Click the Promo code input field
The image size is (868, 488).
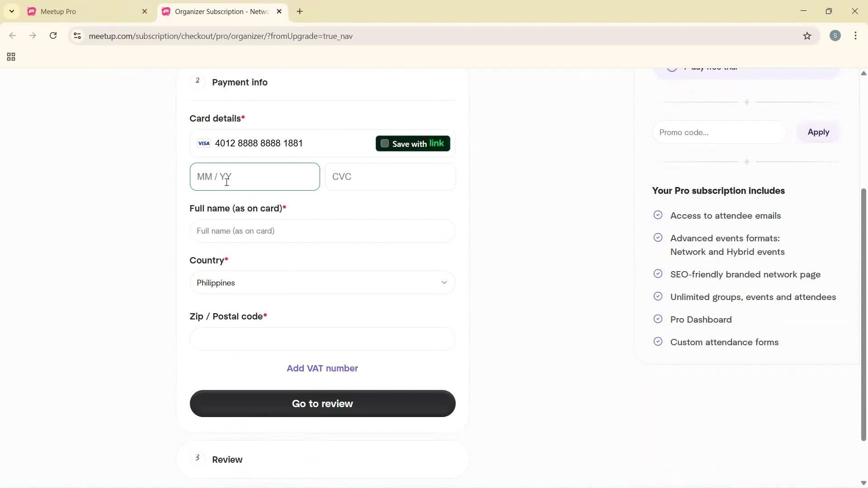(x=718, y=132)
